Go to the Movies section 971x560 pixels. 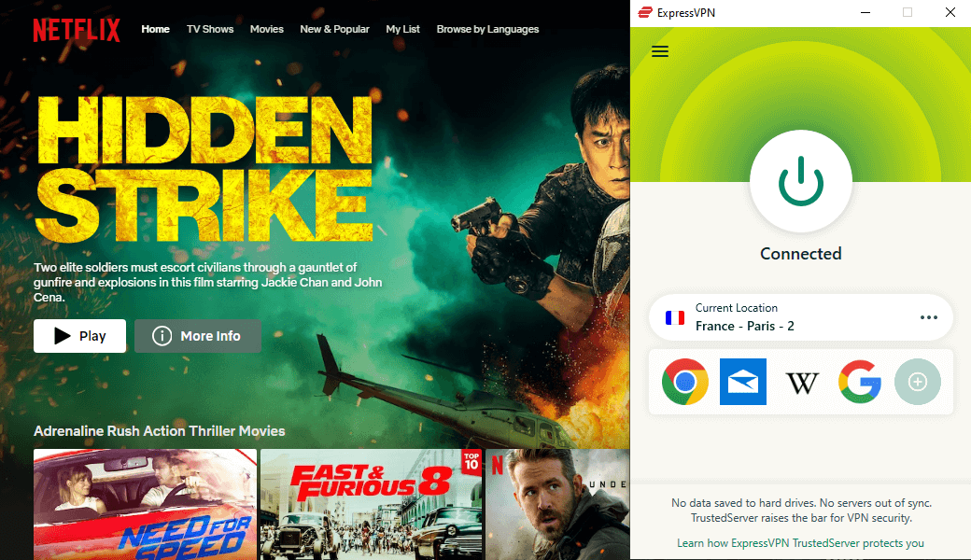tap(267, 29)
